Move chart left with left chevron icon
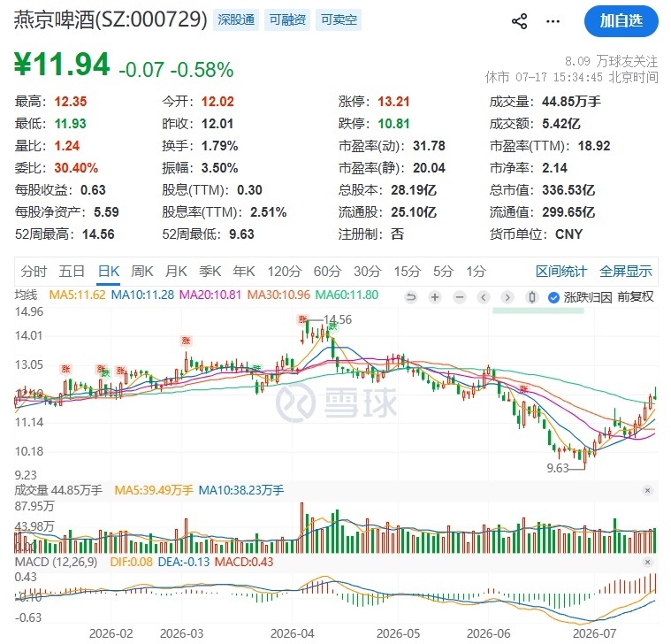Viewport: 671px width, 644px height. click(x=484, y=296)
